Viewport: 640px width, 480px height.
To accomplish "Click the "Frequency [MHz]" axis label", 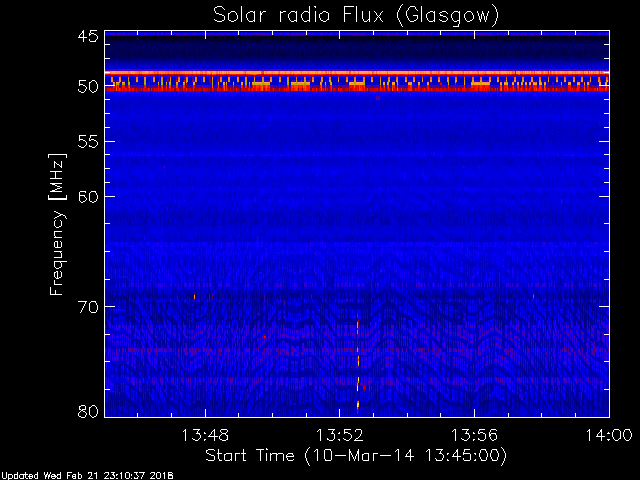I will click(x=57, y=224).
